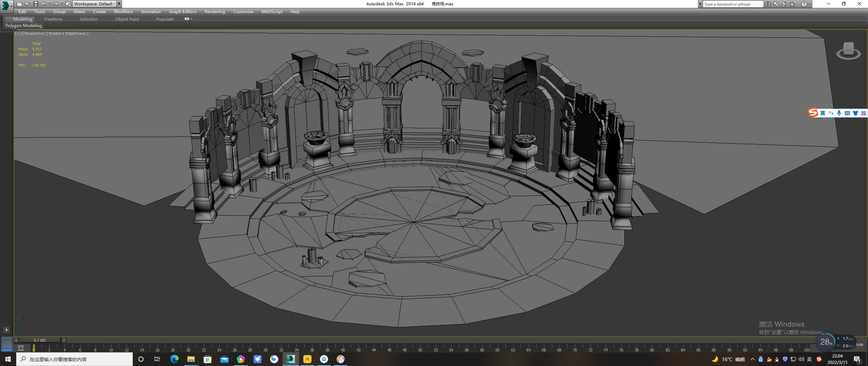Viewport: 868px width, 366px height.
Task: Switch to the Populate ribbon tab
Action: click(x=165, y=19)
